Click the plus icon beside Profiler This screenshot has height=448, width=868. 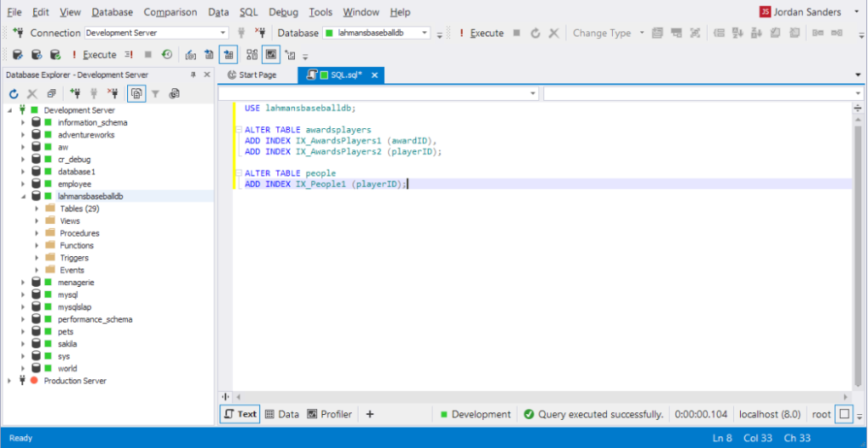(370, 414)
